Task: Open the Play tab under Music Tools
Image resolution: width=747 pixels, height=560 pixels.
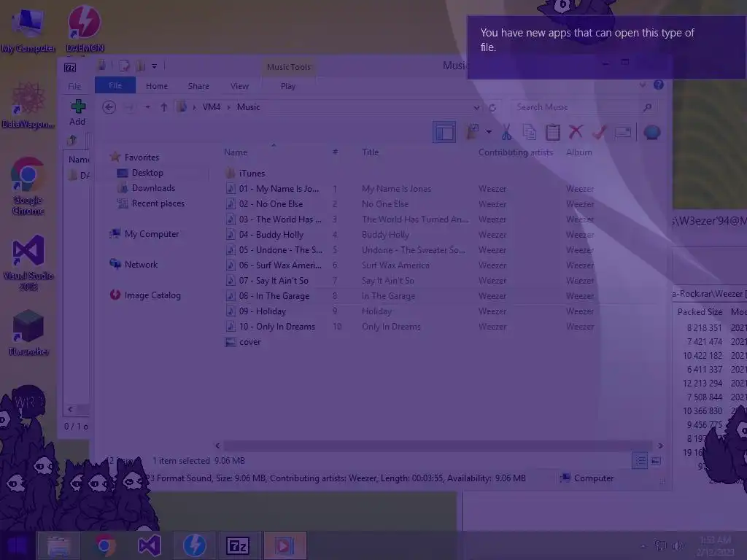Action: coord(287,86)
